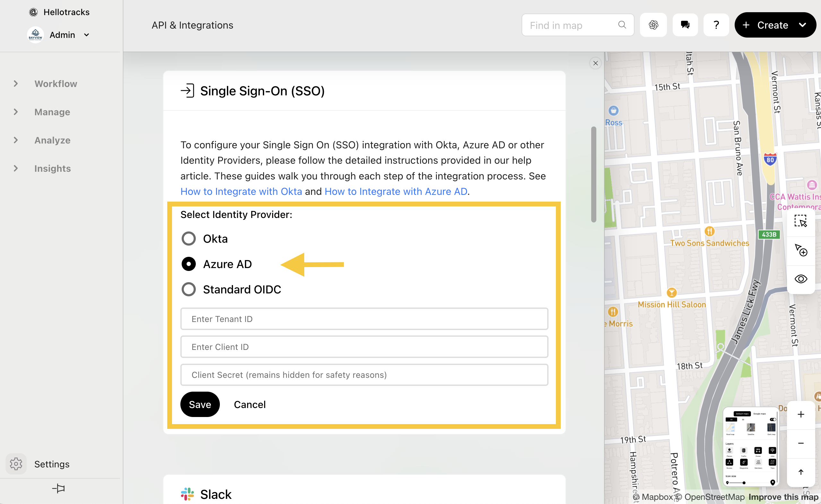Open the Insights menu item
This screenshot has width=821, height=504.
pos(53,168)
